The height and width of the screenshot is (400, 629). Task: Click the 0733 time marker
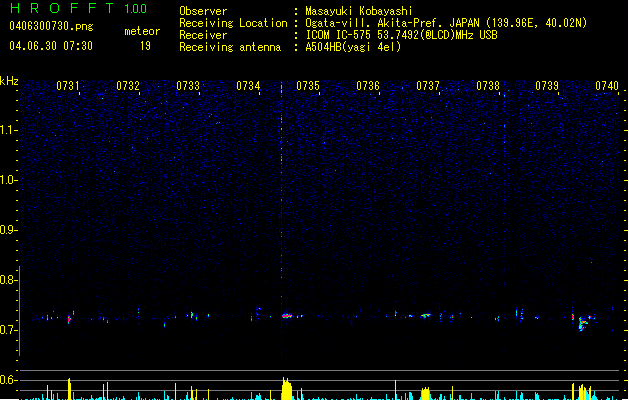coord(188,86)
